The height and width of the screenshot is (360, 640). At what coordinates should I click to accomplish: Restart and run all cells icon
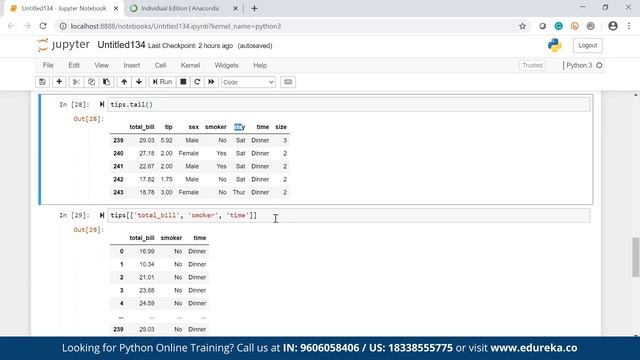tap(211, 82)
